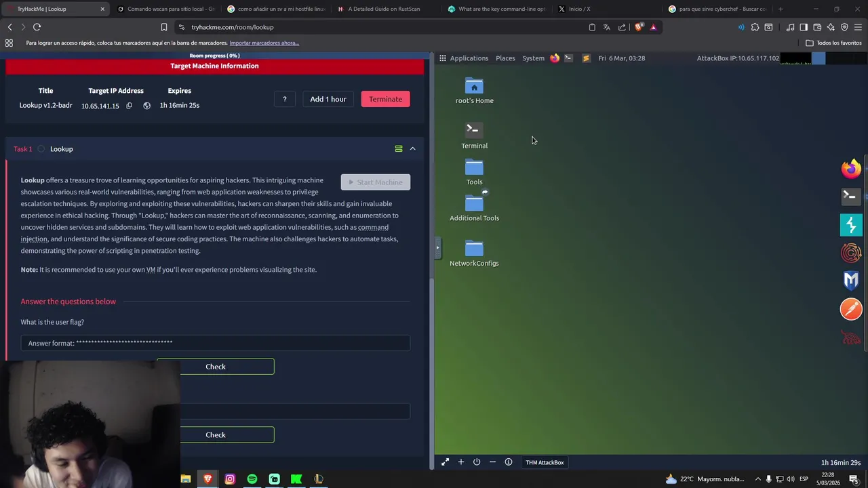Click globe icon next to target IP

coord(146,106)
